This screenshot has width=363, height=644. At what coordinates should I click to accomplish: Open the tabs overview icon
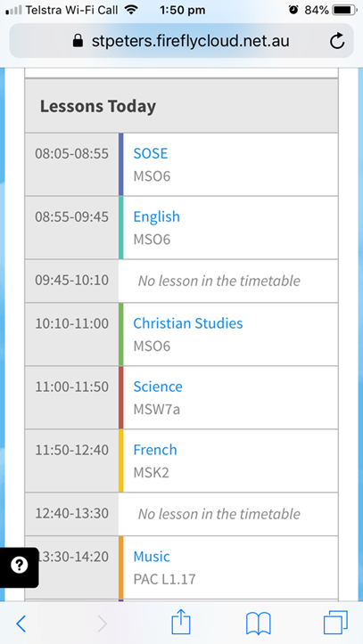coord(335,623)
